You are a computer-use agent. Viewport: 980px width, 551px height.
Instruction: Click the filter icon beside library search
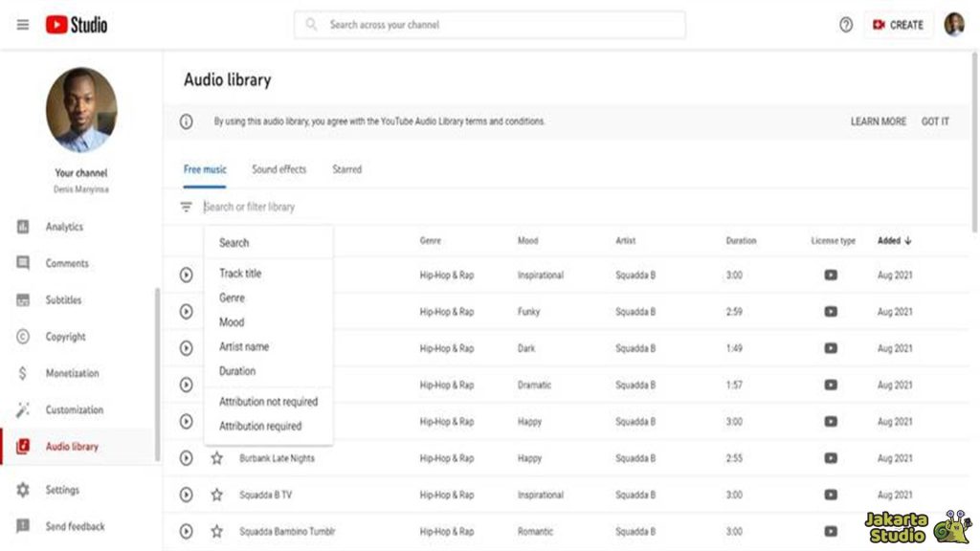pos(186,207)
